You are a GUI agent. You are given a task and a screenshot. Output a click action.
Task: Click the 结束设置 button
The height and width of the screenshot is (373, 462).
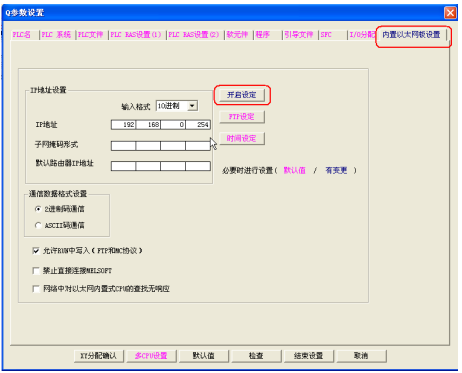309,356
